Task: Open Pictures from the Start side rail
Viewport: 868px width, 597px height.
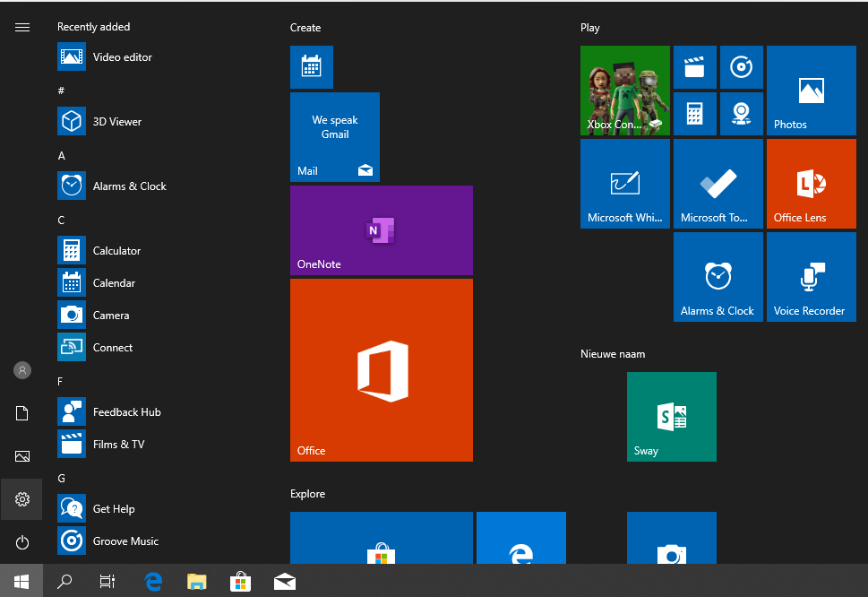Action: 22,456
